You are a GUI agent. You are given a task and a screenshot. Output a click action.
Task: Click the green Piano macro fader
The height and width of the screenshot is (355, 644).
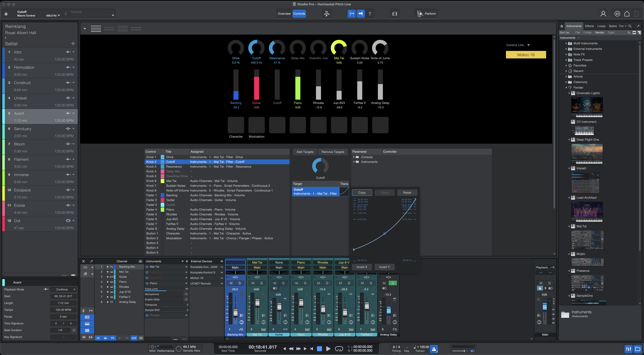pos(297,85)
